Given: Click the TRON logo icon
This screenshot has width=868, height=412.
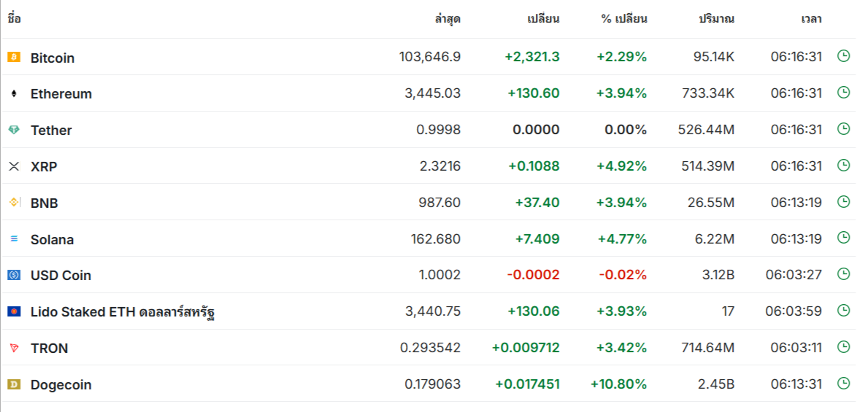Looking at the screenshot, I should [x=14, y=348].
